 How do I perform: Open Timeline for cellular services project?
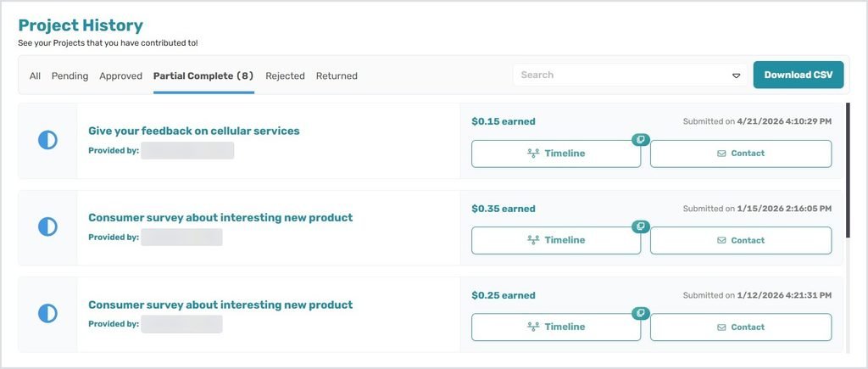click(x=556, y=154)
